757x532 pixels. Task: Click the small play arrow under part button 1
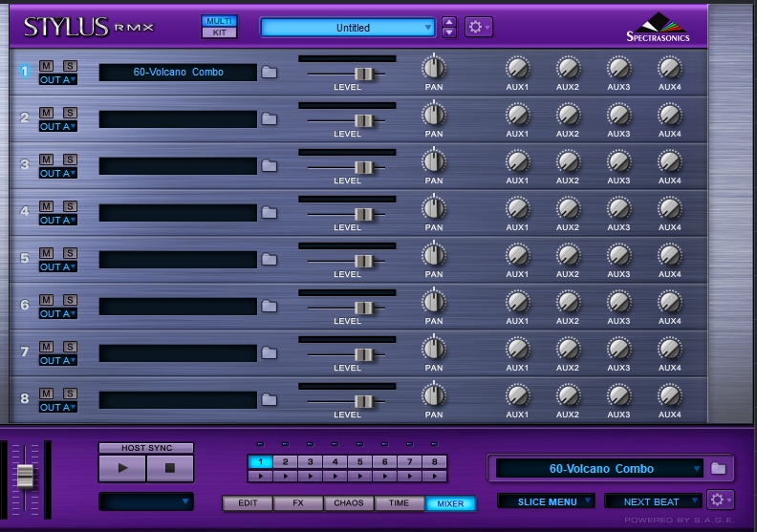[x=261, y=476]
